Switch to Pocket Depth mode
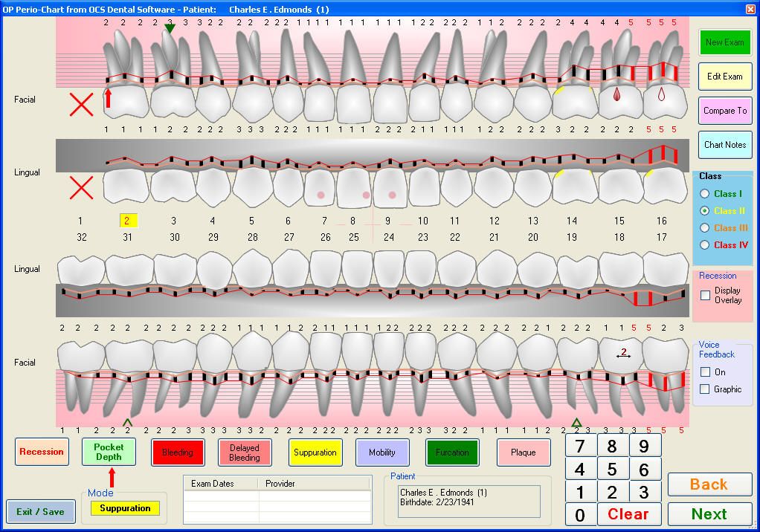 pos(109,452)
